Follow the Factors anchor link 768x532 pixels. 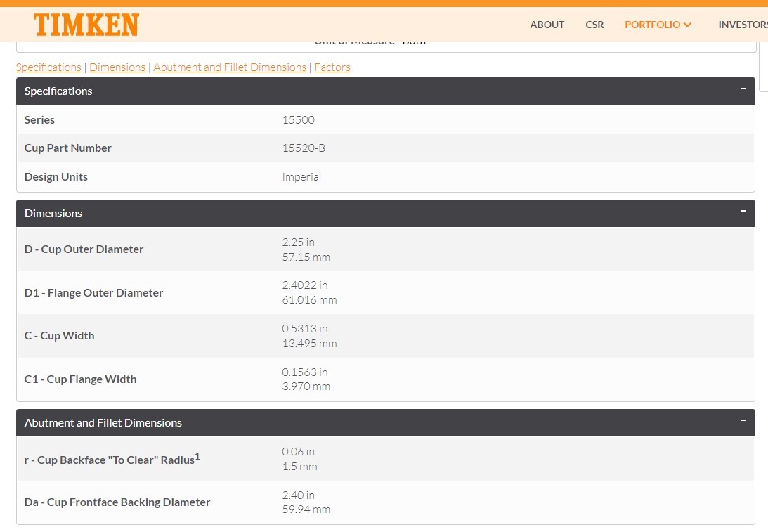pos(332,67)
